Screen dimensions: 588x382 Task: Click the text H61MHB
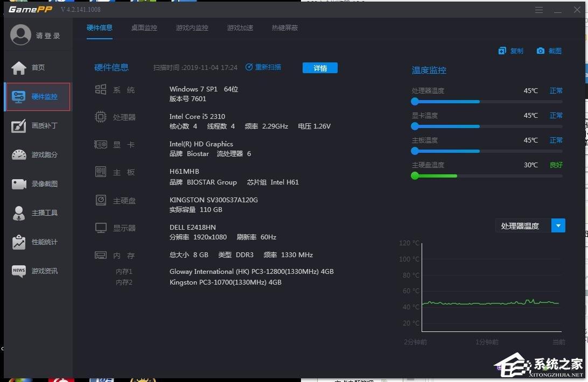[x=184, y=171]
